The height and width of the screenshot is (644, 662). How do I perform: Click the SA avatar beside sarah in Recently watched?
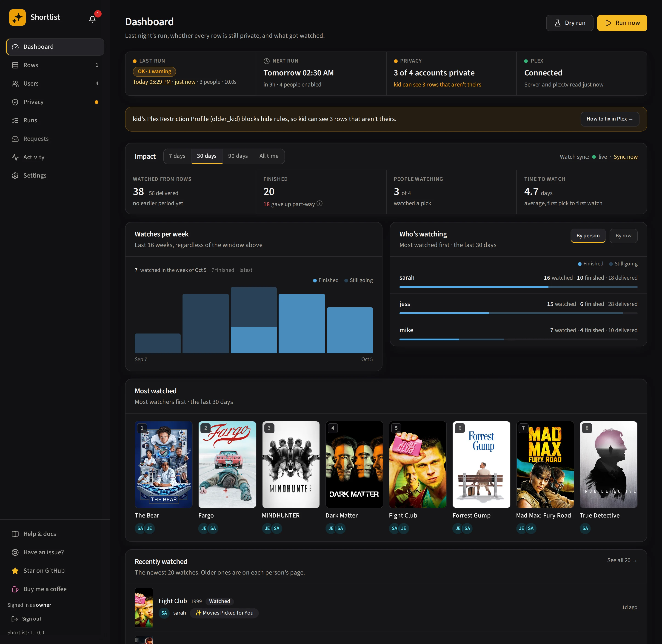click(x=164, y=613)
